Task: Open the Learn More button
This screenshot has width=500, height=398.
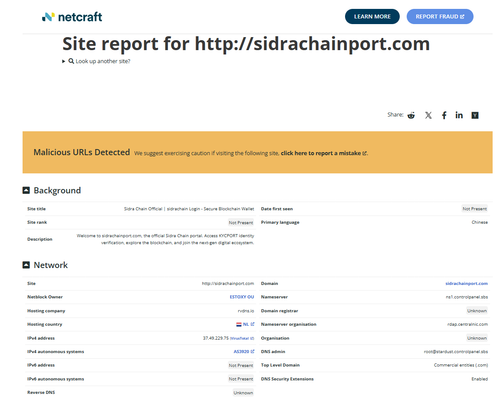Action: coord(372,17)
